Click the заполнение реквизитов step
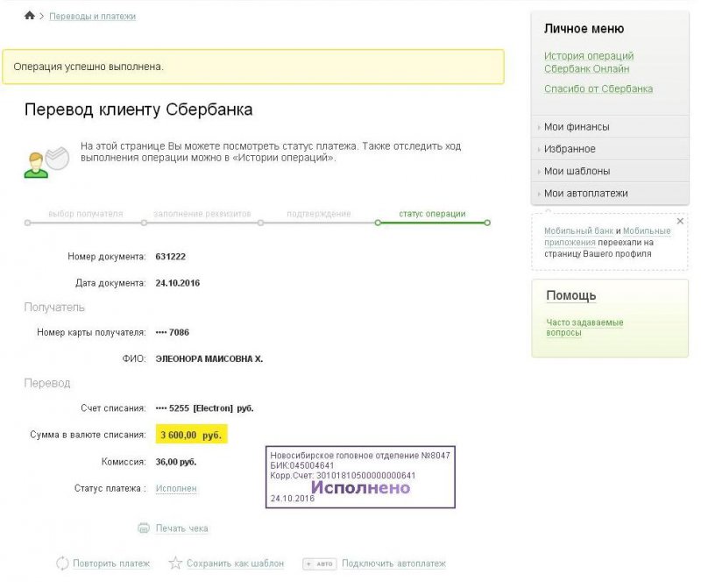The image size is (701, 588). 202,214
